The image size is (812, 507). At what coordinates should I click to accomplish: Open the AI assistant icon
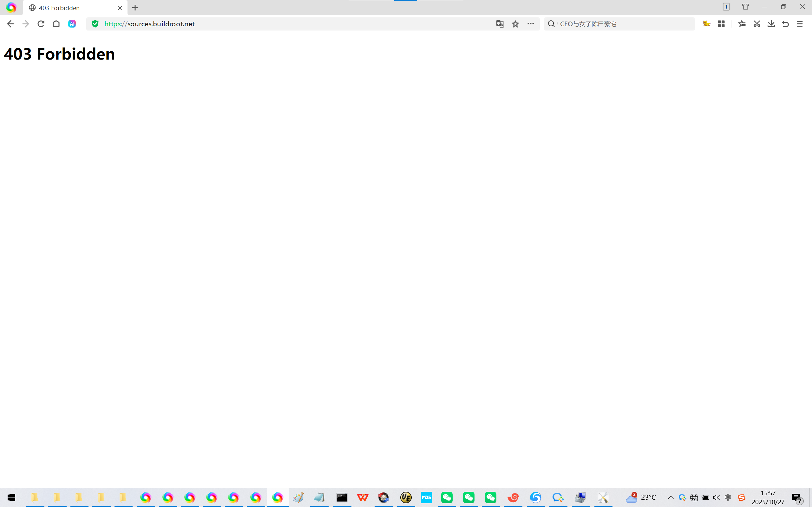click(x=72, y=24)
